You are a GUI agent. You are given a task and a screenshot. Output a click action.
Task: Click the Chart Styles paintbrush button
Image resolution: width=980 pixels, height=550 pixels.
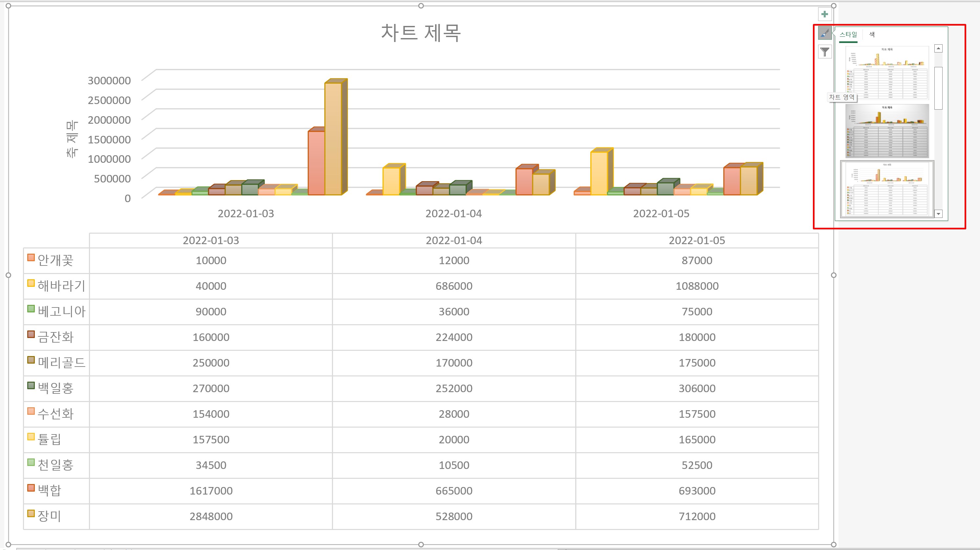824,33
